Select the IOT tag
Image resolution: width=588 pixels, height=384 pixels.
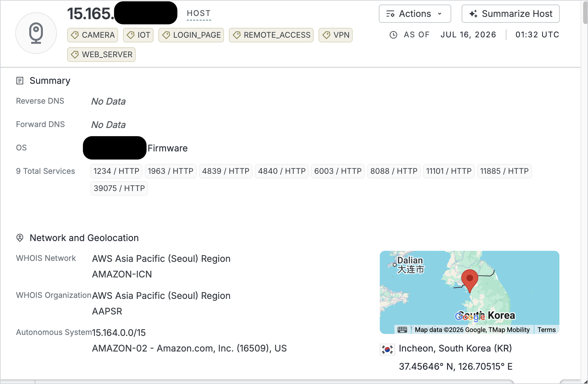(x=138, y=35)
